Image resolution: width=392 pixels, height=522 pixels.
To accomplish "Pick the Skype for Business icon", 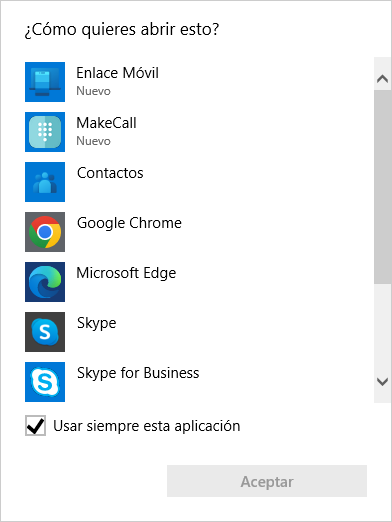I will click(x=45, y=382).
